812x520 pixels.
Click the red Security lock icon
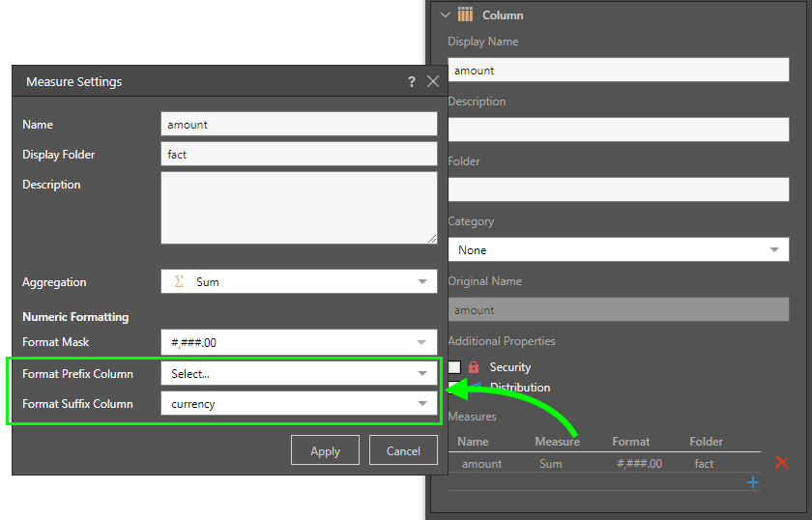coord(474,367)
